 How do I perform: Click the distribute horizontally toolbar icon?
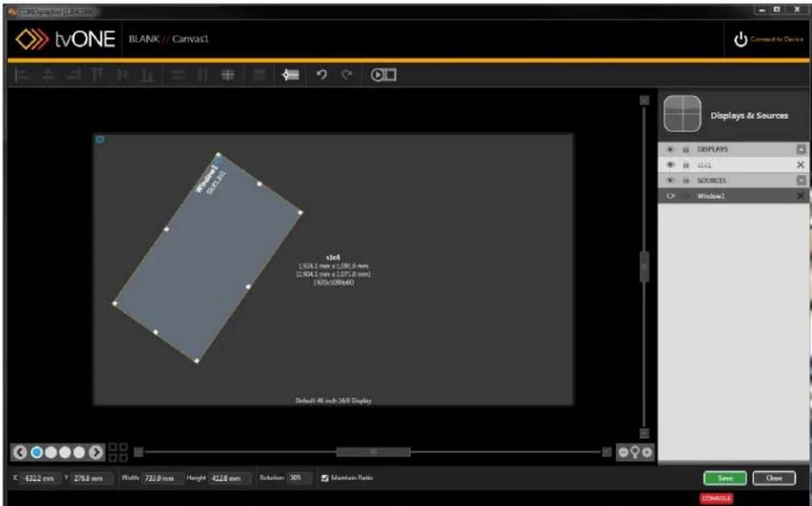178,76
